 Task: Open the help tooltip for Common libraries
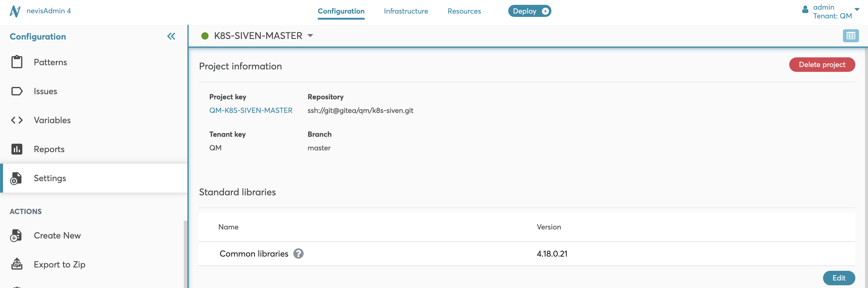click(x=298, y=253)
